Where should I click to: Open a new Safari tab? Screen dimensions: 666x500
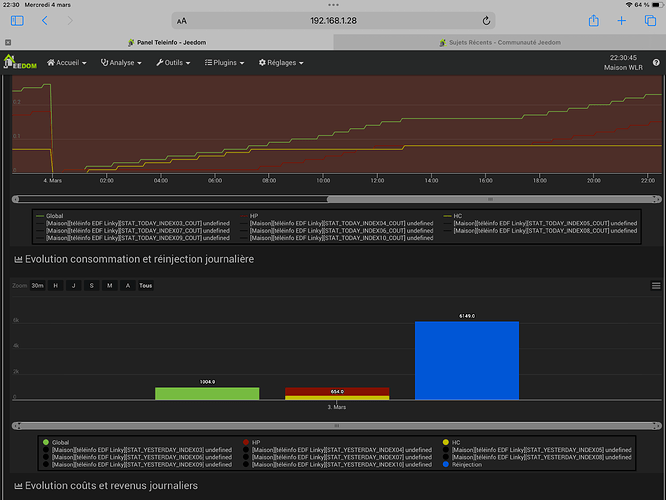point(622,20)
